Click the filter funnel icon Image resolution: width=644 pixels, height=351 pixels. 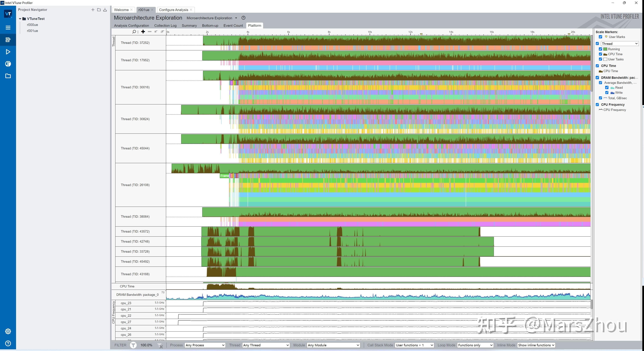(x=133, y=345)
